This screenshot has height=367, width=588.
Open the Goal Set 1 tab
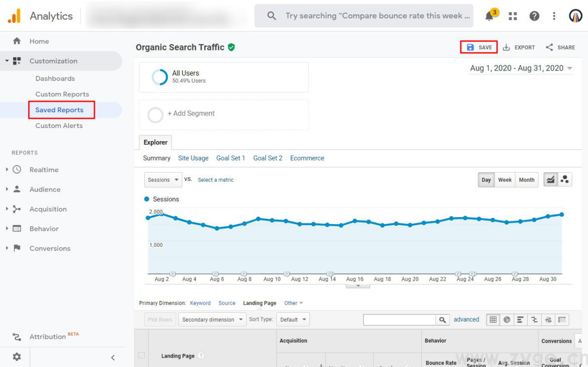(x=231, y=158)
